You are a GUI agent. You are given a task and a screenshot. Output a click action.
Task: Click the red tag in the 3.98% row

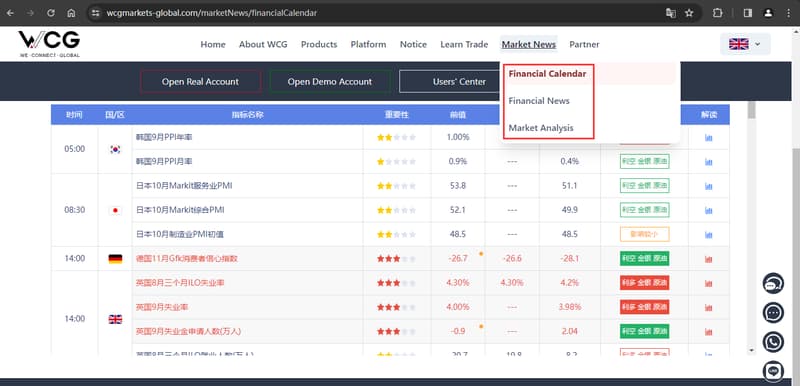(644, 307)
